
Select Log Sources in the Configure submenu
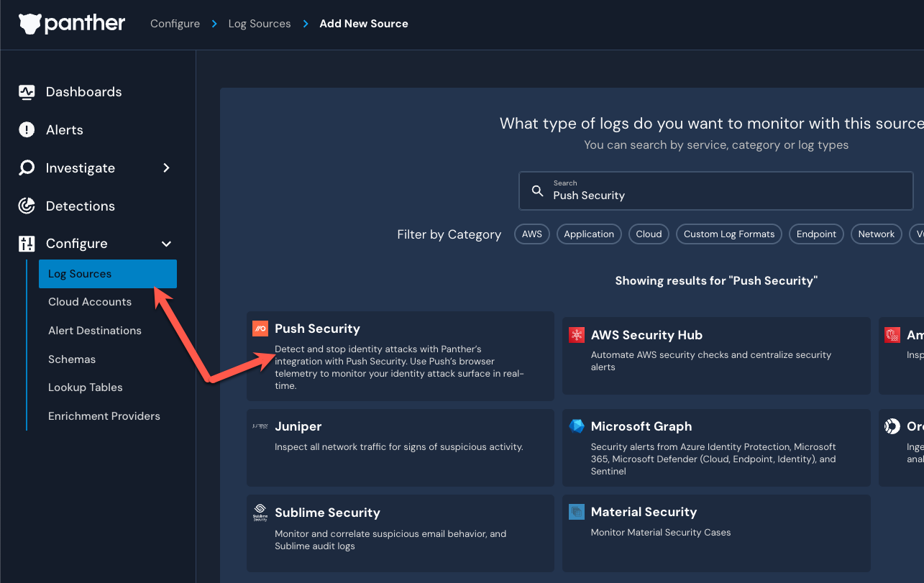click(108, 274)
